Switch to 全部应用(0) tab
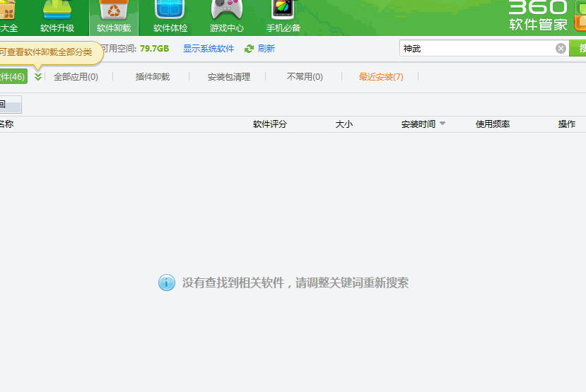Image resolution: width=586 pixels, height=392 pixels. coord(76,77)
